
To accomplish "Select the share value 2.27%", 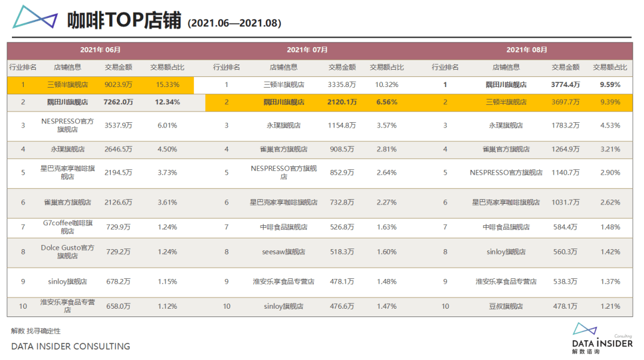I will 386,202.
